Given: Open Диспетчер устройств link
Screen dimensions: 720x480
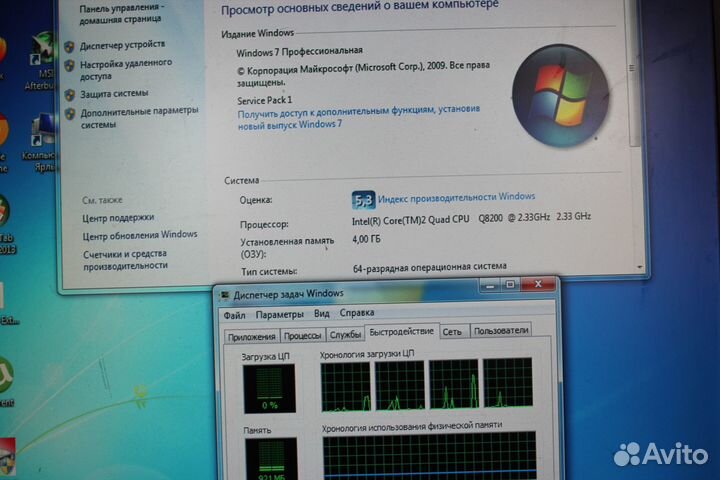Looking at the screenshot, I should click(x=122, y=45).
